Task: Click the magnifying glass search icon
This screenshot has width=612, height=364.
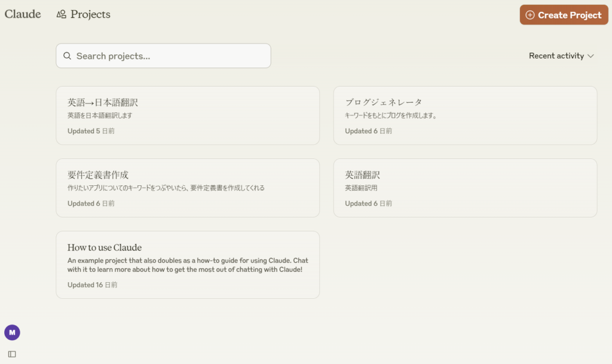Action: click(x=68, y=56)
